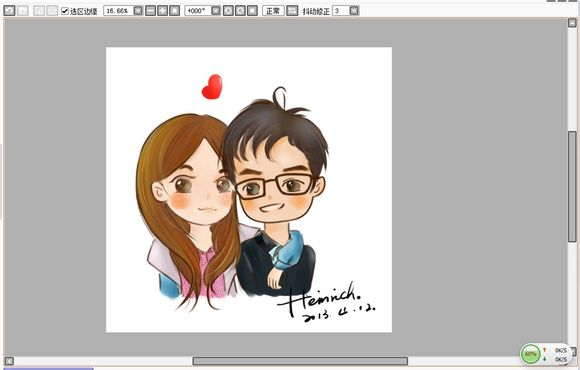580x370 pixels.
Task: Click the 抖动修正 stabilizer value field
Action: pyautogui.click(x=341, y=11)
